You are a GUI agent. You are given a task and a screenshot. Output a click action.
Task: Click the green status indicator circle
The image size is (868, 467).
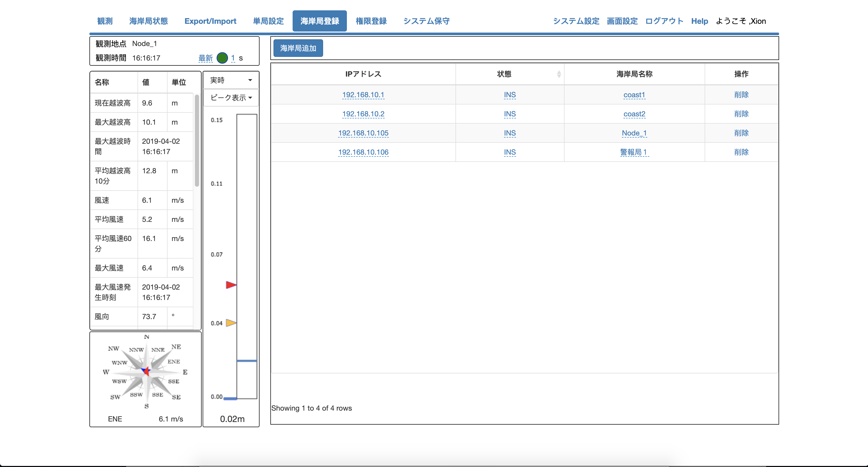tap(222, 58)
